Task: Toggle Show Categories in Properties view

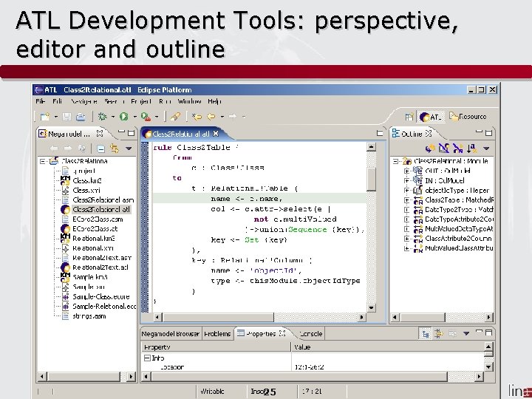Action: pyautogui.click(x=426, y=333)
